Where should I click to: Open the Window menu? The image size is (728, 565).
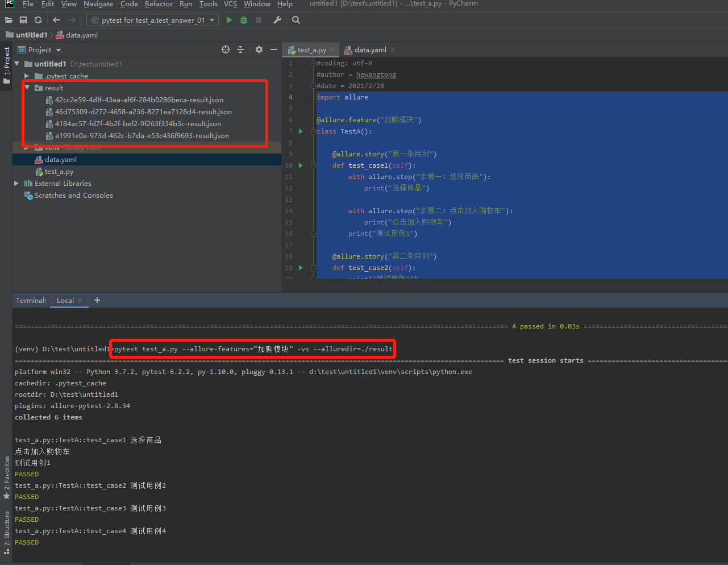(x=257, y=4)
